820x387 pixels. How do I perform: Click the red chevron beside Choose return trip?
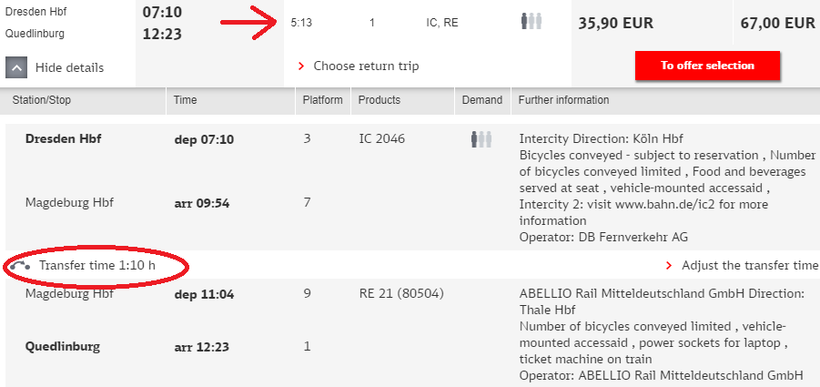(301, 66)
